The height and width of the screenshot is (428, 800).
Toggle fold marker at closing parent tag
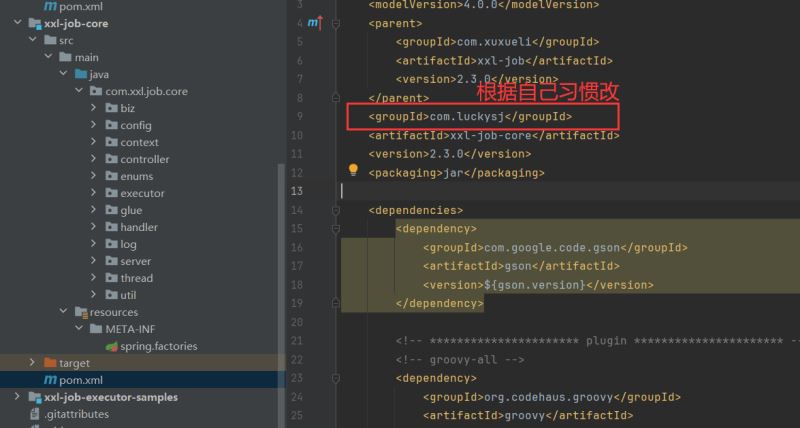click(x=336, y=97)
